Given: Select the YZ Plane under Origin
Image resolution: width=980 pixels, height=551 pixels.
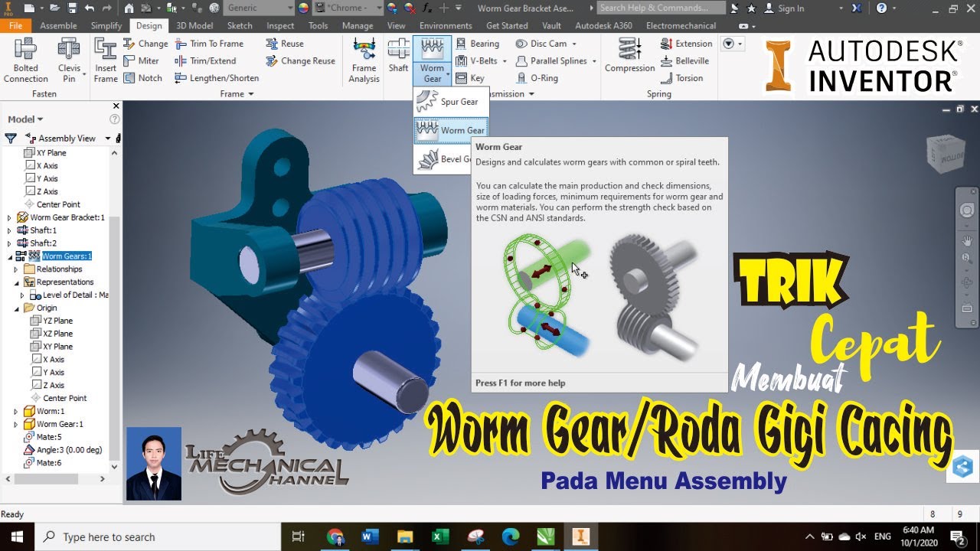Looking at the screenshot, I should [51, 321].
